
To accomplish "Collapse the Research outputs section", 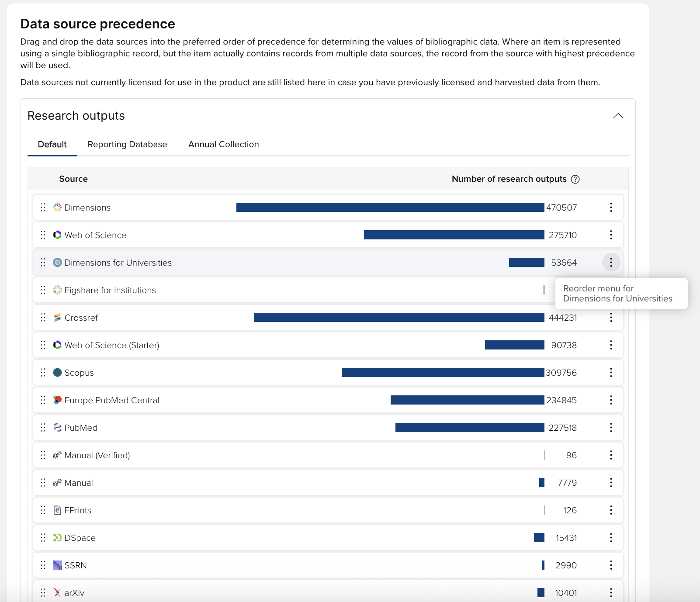I will click(x=618, y=116).
